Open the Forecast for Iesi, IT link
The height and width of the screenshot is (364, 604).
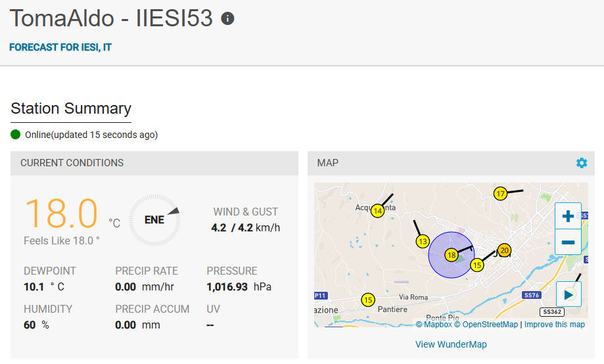pyautogui.click(x=60, y=47)
